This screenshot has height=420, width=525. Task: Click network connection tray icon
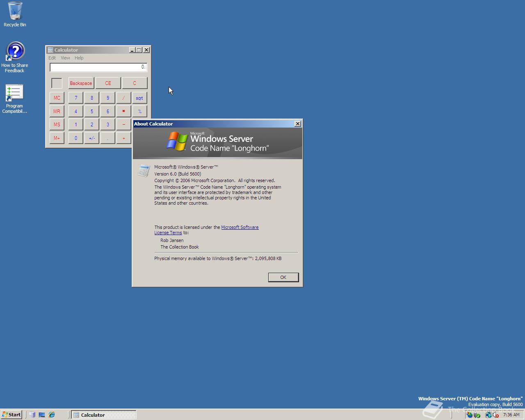click(x=488, y=415)
